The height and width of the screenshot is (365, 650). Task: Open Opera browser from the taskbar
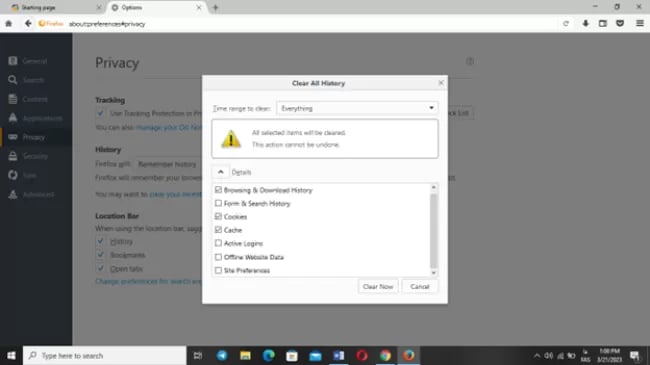tap(362, 355)
